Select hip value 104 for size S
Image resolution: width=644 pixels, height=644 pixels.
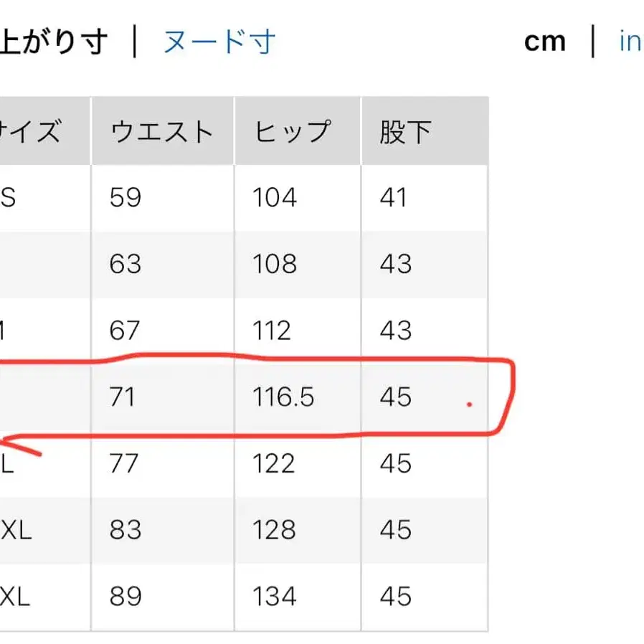tap(273, 197)
